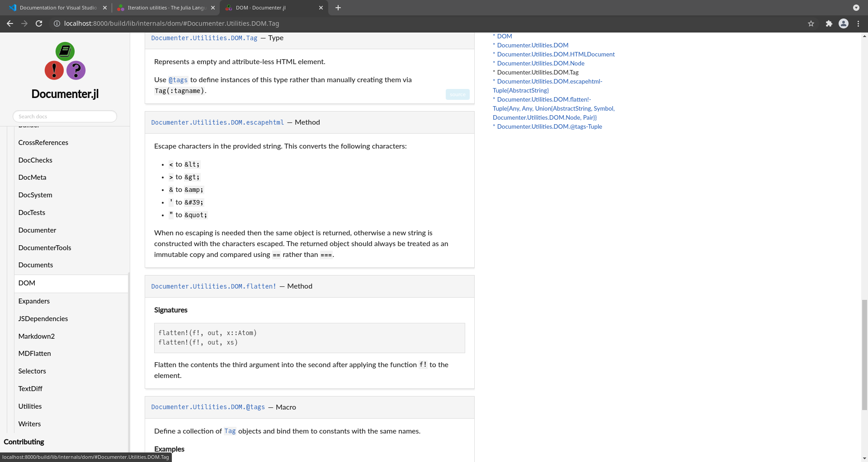Switch to Documentation for Visual Studio tab

click(x=58, y=8)
